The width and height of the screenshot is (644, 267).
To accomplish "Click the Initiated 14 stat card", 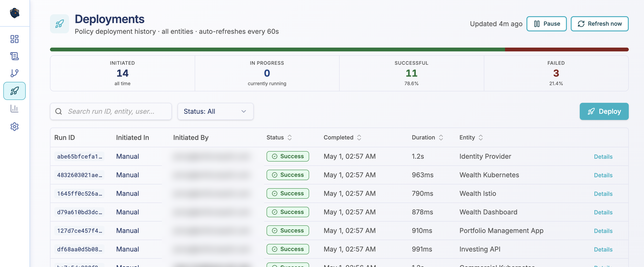I will (123, 73).
